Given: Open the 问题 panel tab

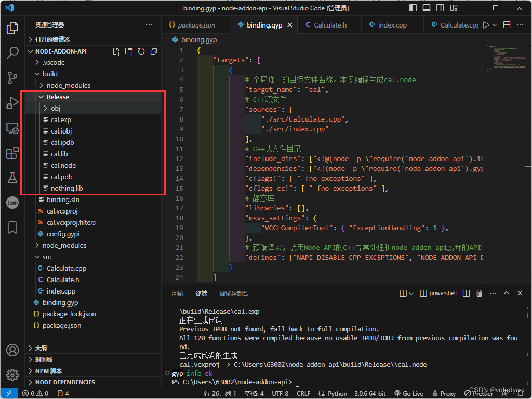Looking at the screenshot, I should (x=178, y=293).
